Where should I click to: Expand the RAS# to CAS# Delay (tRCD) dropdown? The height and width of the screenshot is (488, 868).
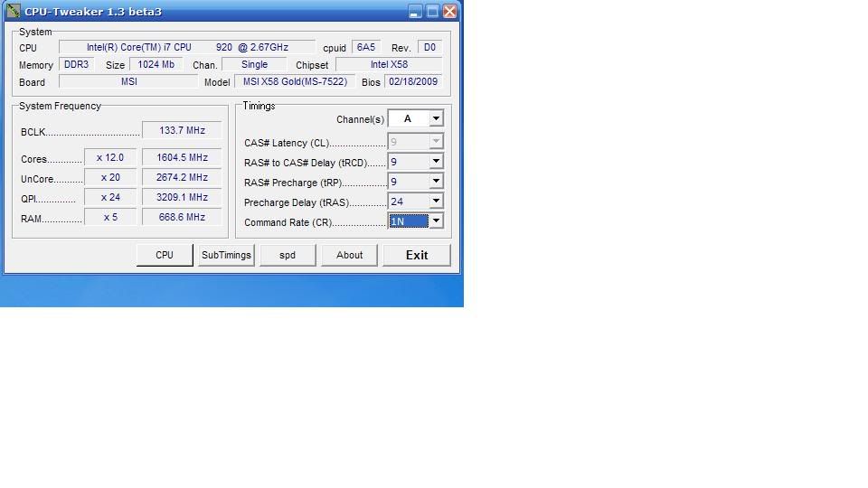[x=436, y=162]
